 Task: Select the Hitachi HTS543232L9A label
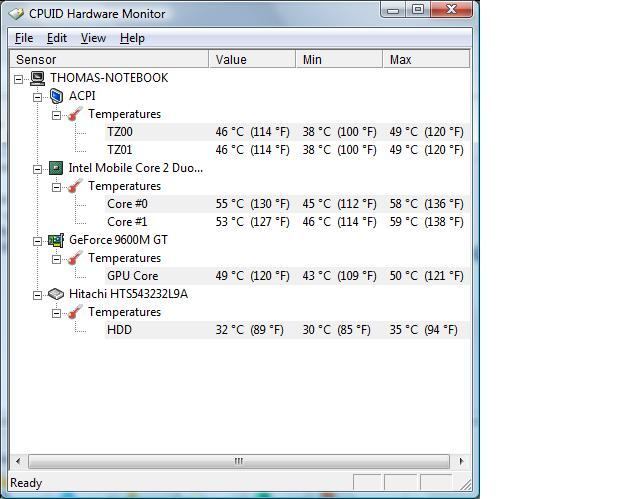click(x=128, y=294)
